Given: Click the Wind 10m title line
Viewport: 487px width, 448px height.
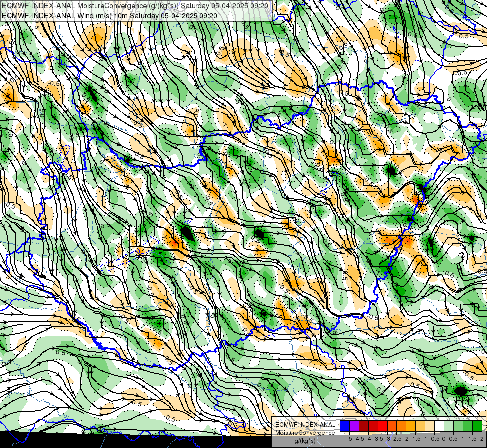Looking at the screenshot, I should point(109,15).
